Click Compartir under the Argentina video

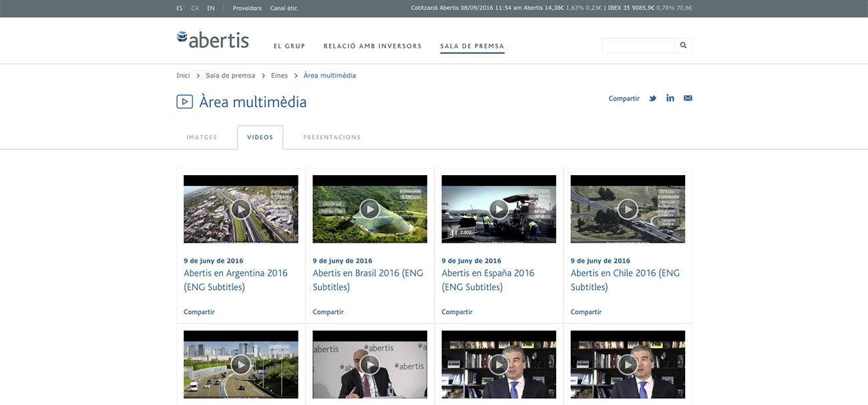click(199, 312)
